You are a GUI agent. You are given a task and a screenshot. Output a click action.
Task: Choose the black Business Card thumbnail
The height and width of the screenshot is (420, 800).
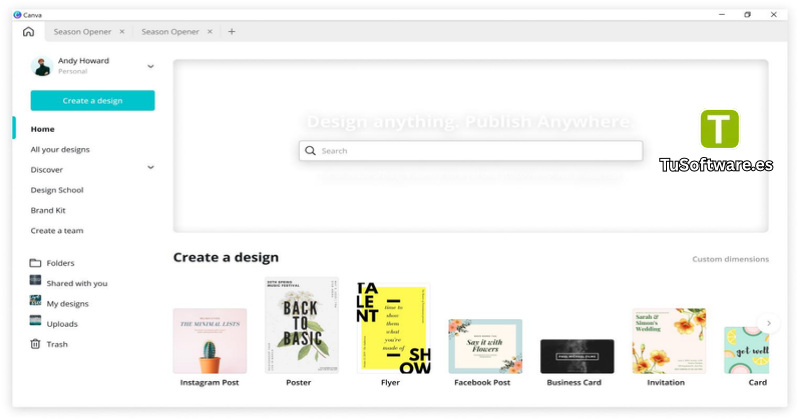pyautogui.click(x=577, y=356)
